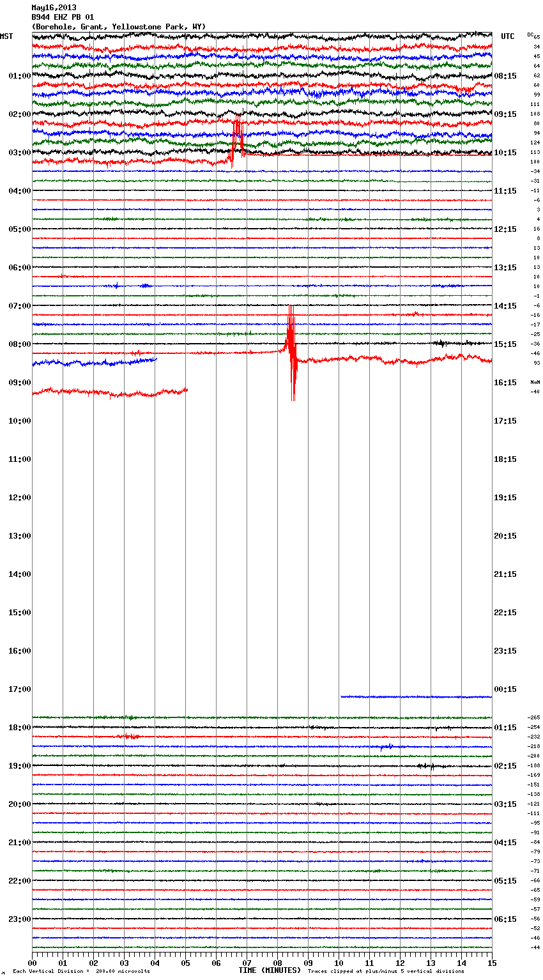This screenshot has width=543, height=980.
Task: Click the Borehole, Grant, Yellowstone Park location line
Action: pyautogui.click(x=119, y=27)
